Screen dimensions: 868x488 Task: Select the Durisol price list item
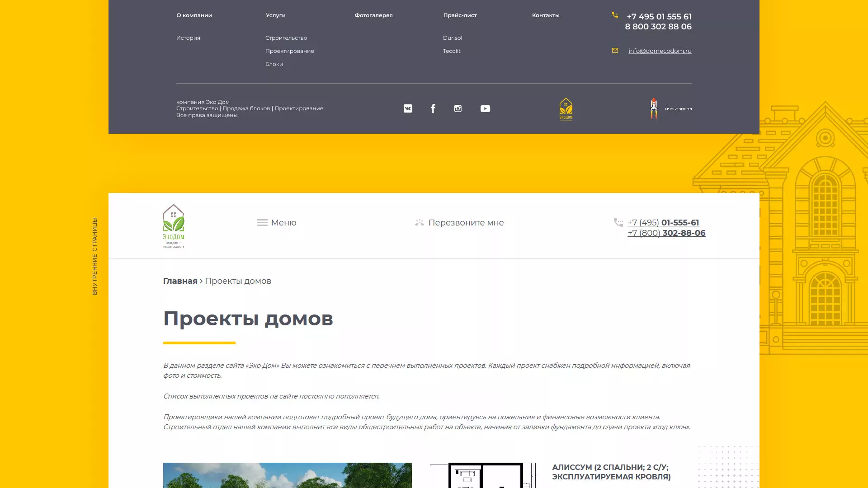(x=452, y=38)
